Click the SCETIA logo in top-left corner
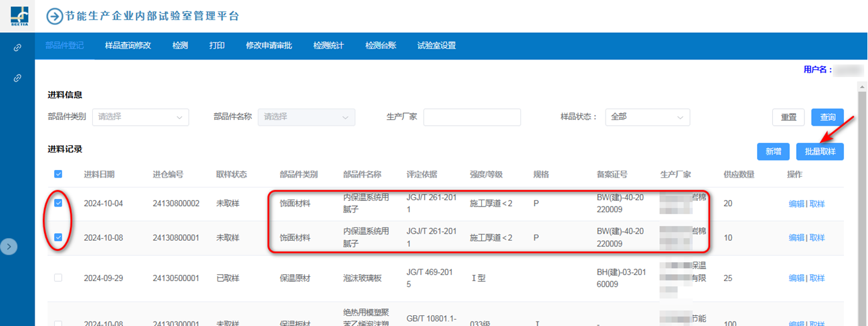Image resolution: width=868 pixels, height=326 pixels. pyautogui.click(x=18, y=15)
